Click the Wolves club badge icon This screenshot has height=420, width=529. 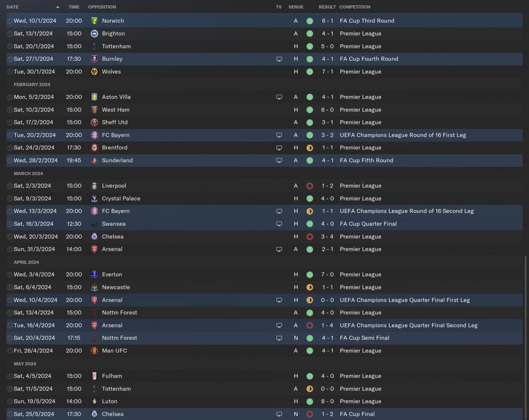(94, 72)
